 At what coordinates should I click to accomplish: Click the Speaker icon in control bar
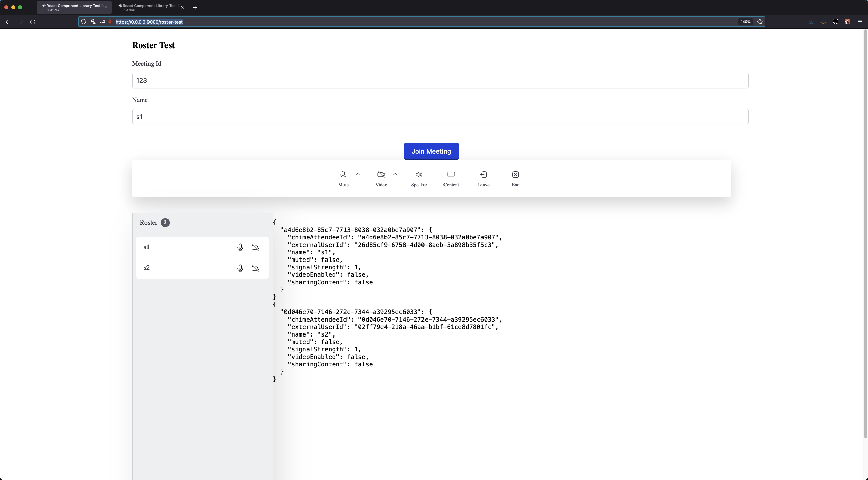tap(419, 175)
